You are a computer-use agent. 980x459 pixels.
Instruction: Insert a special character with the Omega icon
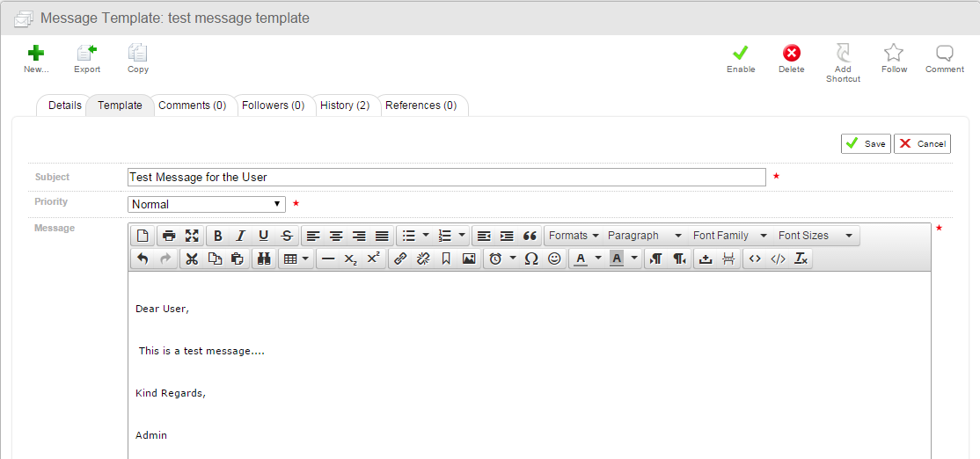[531, 259]
